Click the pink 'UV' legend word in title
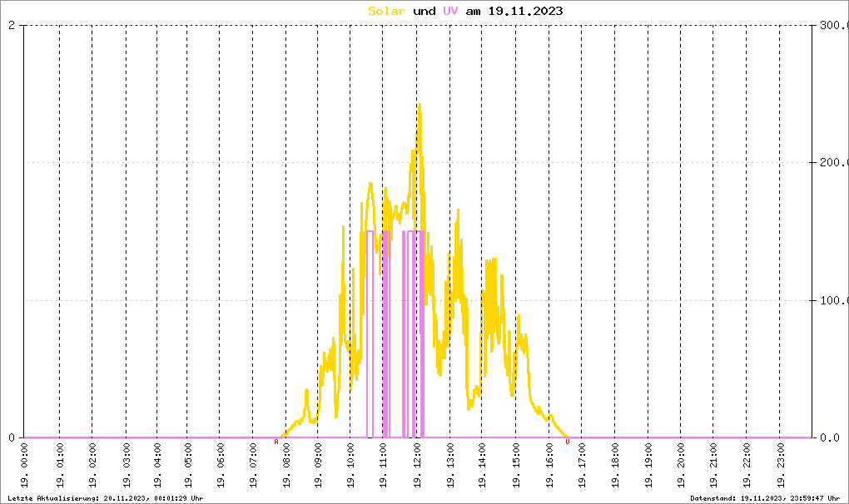Image resolution: width=849 pixels, height=504 pixels. point(450,11)
